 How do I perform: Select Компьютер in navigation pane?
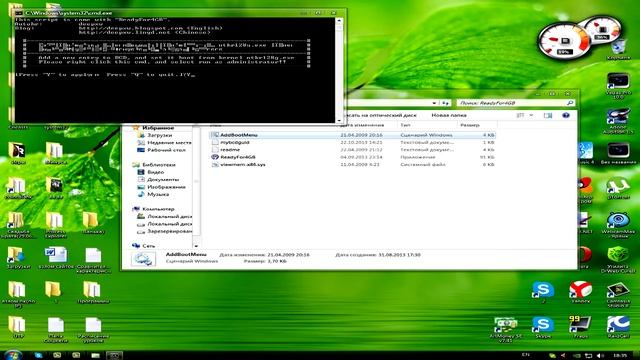[x=153, y=209]
